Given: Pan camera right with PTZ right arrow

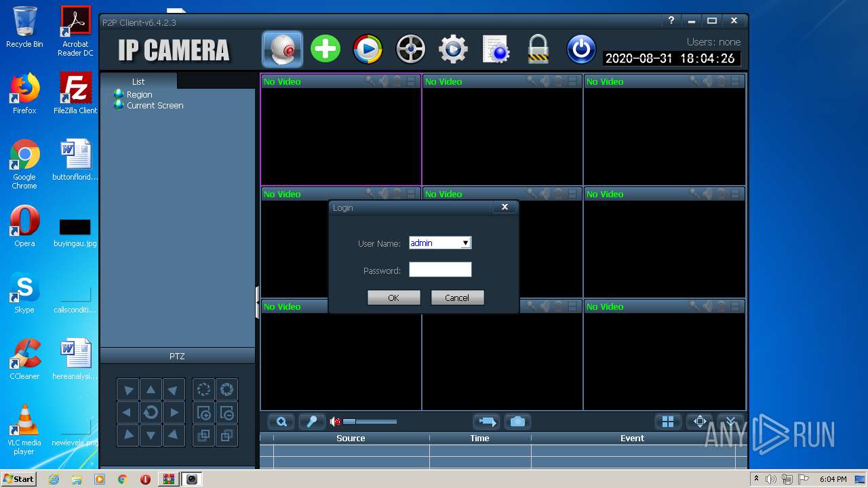Looking at the screenshot, I should [174, 412].
